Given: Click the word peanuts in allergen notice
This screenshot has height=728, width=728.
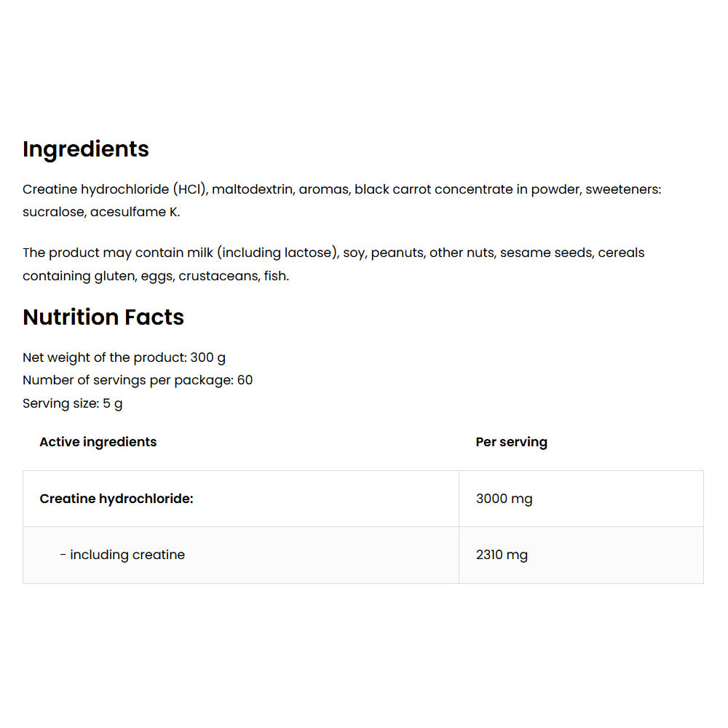Looking at the screenshot, I should 396,253.
